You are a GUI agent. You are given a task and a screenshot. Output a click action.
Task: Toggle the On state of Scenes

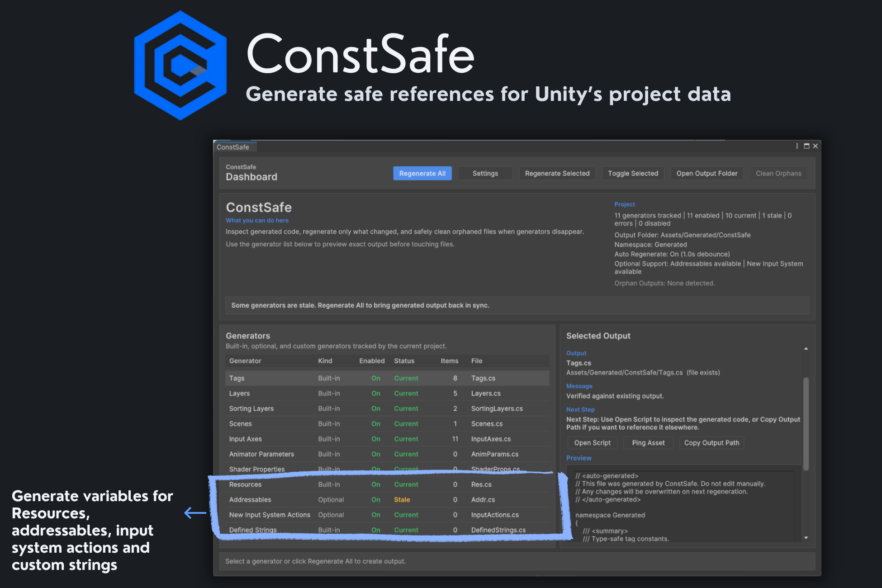pos(376,424)
